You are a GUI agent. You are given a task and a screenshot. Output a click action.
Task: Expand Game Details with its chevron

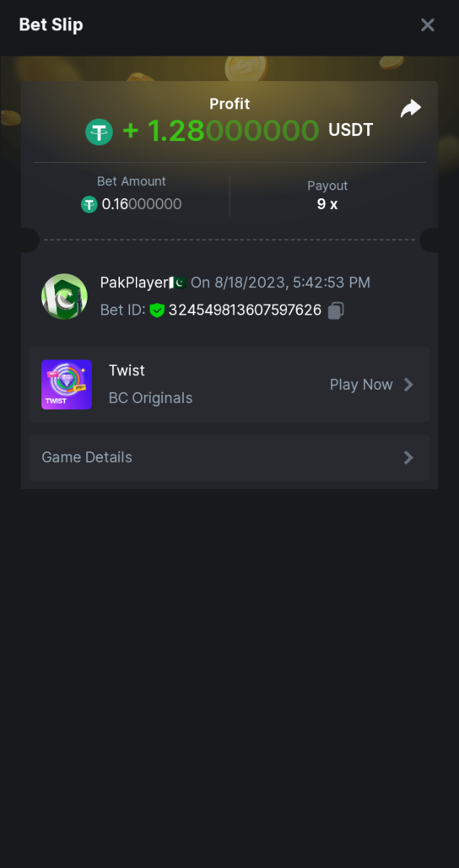coord(408,457)
